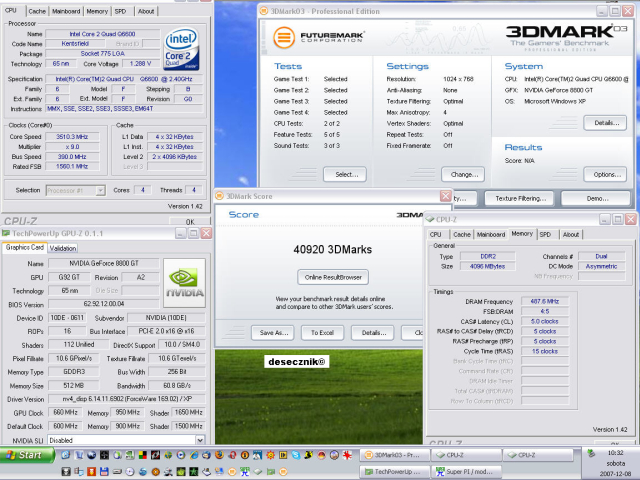Open Internet Explorer quick launch icon
This screenshot has width=640, height=480.
(x=194, y=455)
